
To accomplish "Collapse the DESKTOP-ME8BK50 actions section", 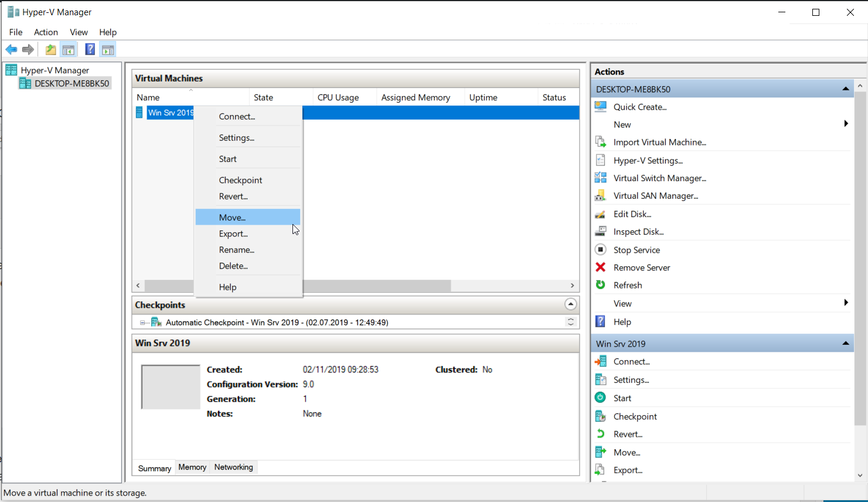I will (x=845, y=89).
